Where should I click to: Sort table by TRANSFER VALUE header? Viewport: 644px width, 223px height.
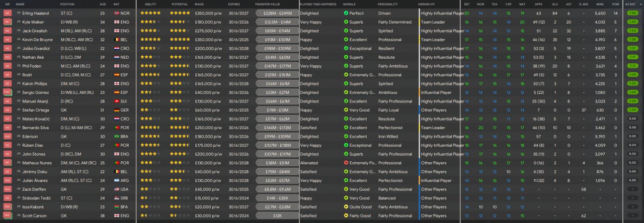point(267,4)
